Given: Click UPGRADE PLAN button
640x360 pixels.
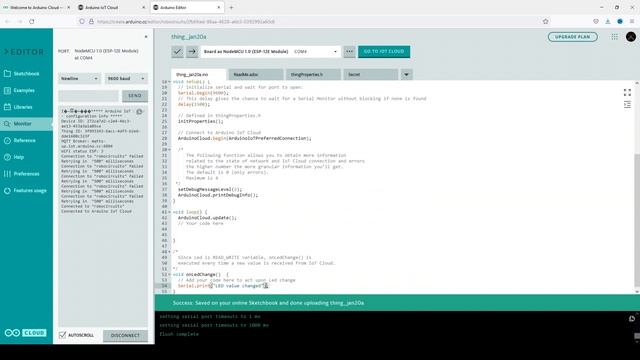Looking at the screenshot, I should (573, 37).
